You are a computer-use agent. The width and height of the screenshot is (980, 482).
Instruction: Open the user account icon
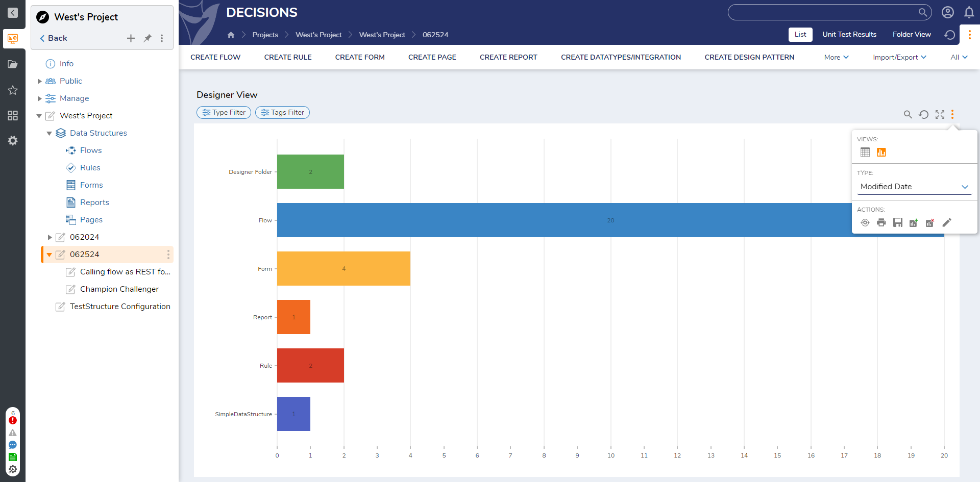click(948, 12)
